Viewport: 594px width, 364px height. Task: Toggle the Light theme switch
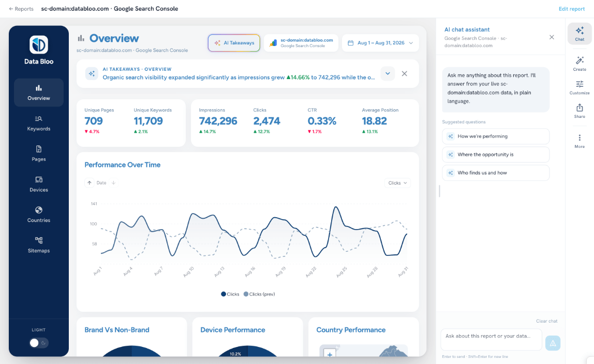pyautogui.click(x=39, y=343)
